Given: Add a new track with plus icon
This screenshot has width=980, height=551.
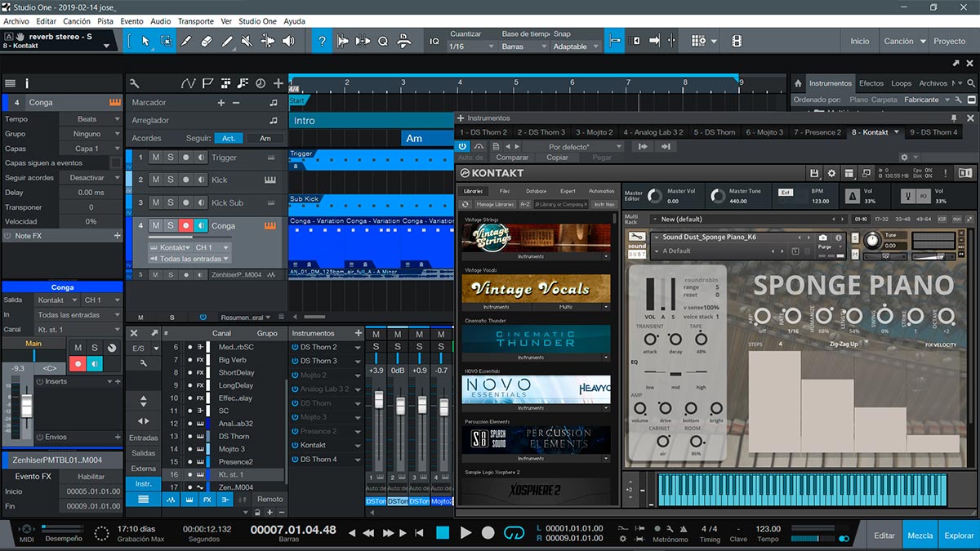Looking at the screenshot, I should [x=278, y=83].
